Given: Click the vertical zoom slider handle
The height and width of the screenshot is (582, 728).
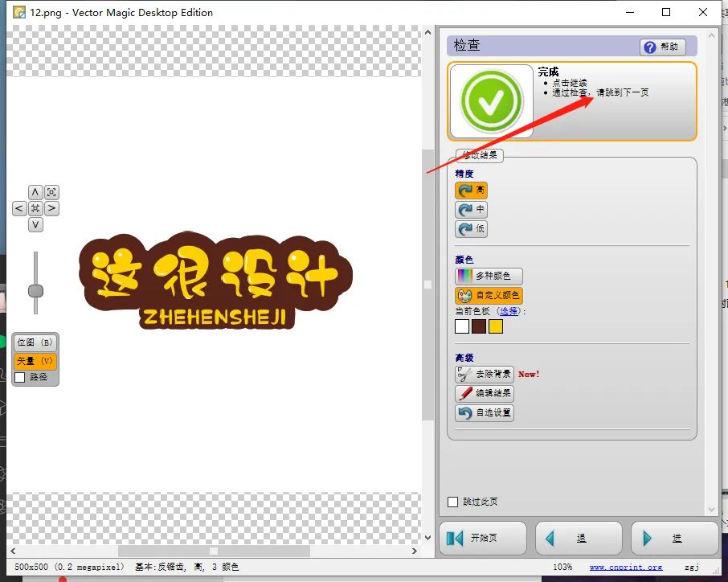Looking at the screenshot, I should coord(35,290).
